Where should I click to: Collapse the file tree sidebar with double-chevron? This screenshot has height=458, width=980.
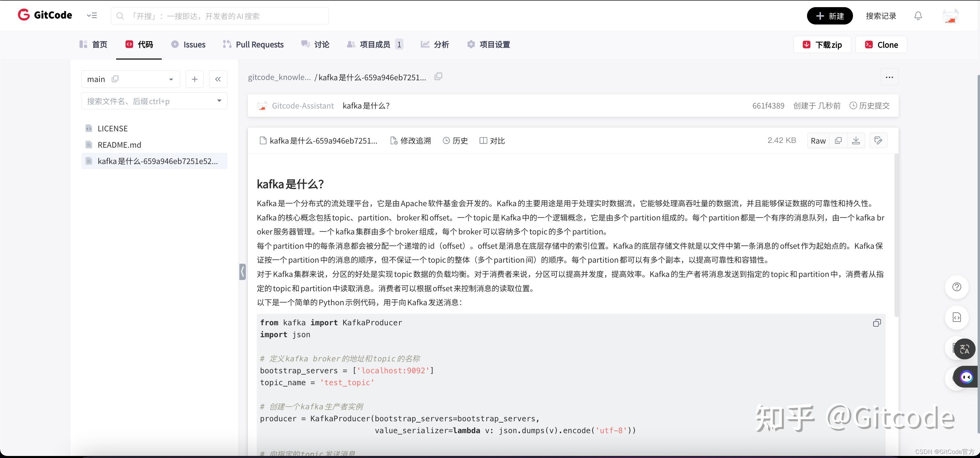[218, 79]
